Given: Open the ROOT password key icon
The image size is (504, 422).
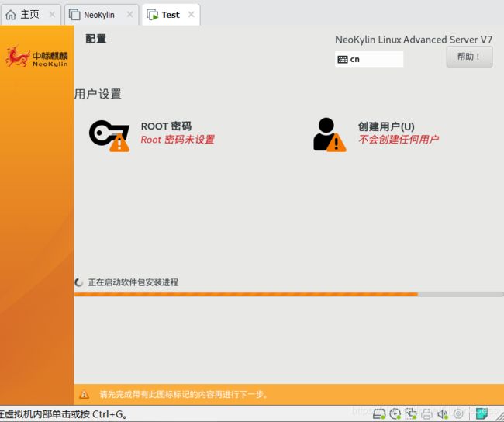Looking at the screenshot, I should 109,136.
